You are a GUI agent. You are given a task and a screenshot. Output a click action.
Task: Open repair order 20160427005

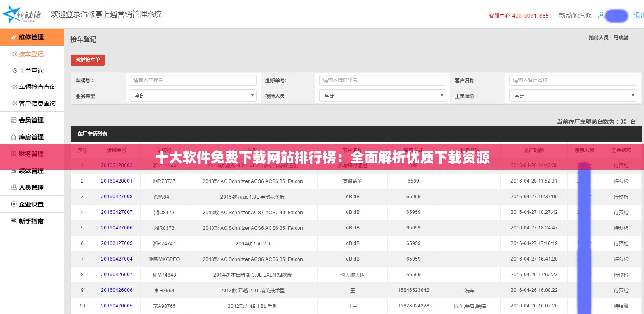[x=117, y=243]
